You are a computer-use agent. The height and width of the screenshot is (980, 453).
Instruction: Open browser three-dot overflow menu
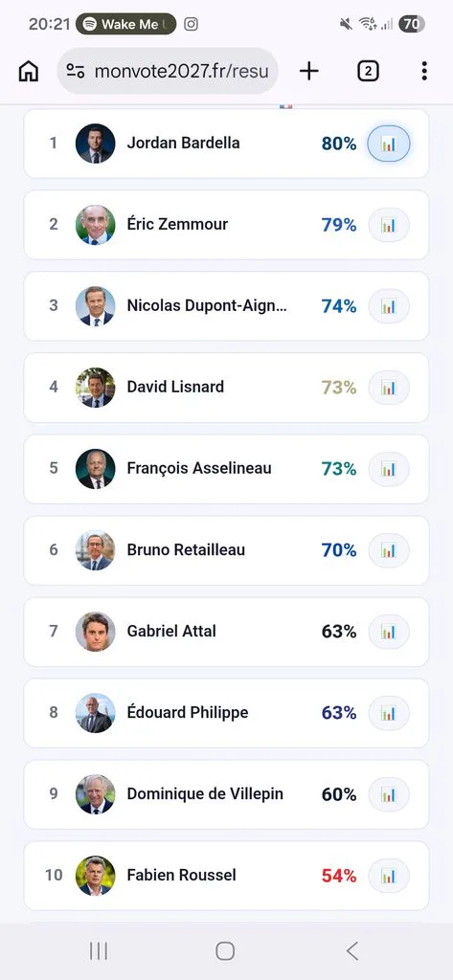tap(424, 71)
